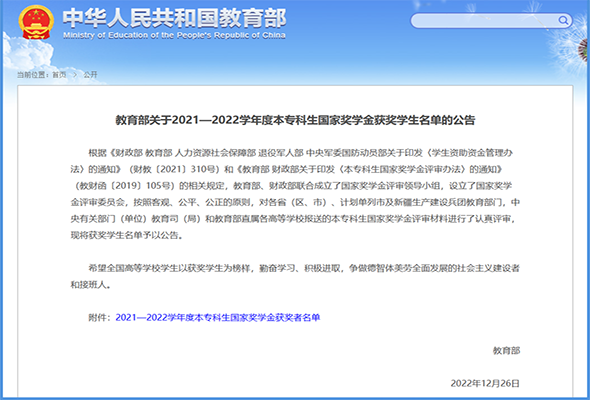Click the 中华人民共和国教育部 site title
This screenshot has width=590, height=400.
click(174, 18)
